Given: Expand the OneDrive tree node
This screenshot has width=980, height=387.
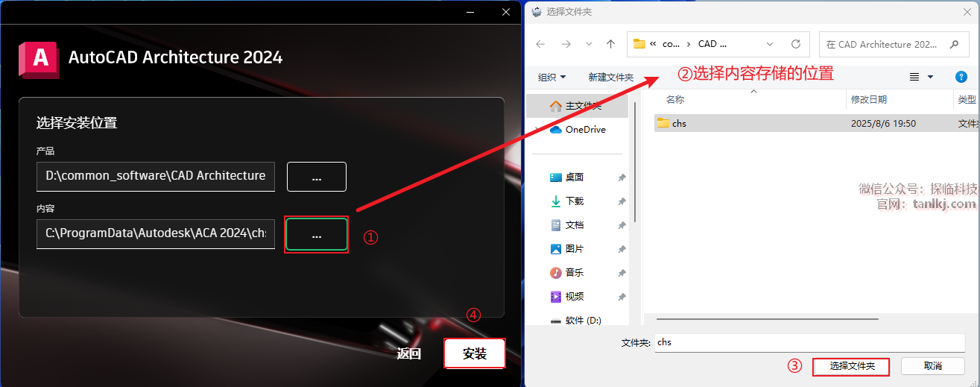Looking at the screenshot, I should [537, 129].
